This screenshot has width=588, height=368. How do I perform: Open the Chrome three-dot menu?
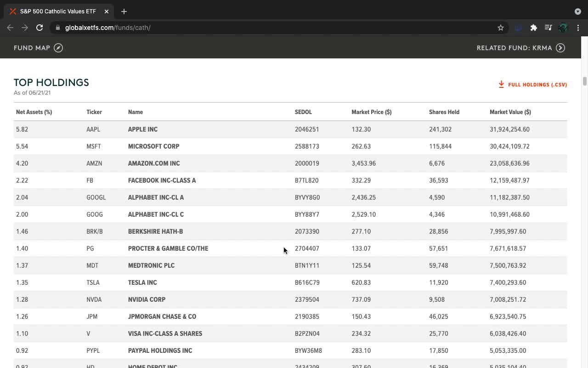pyautogui.click(x=578, y=28)
